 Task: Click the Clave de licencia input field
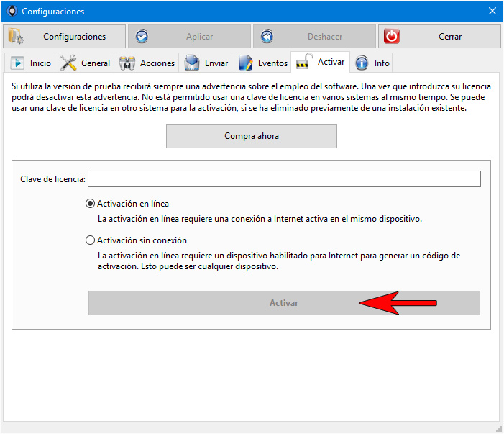pos(284,179)
